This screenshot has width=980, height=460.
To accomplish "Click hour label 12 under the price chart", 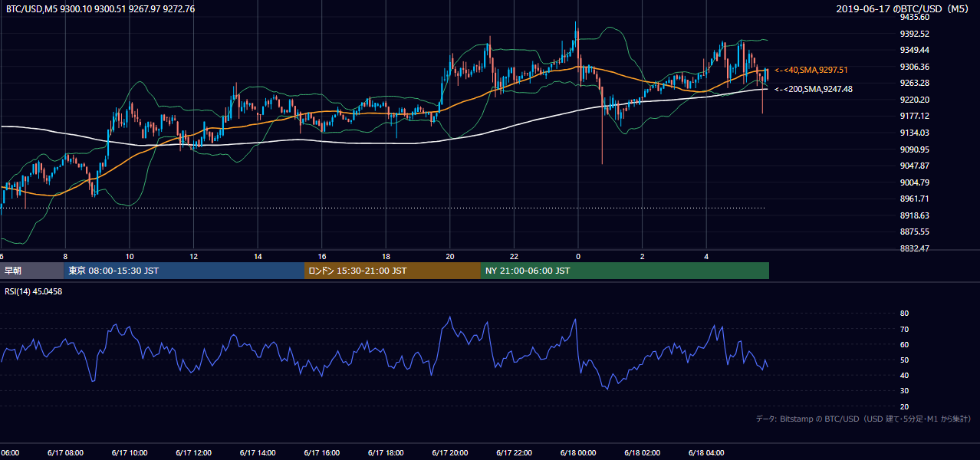I will coord(193,257).
